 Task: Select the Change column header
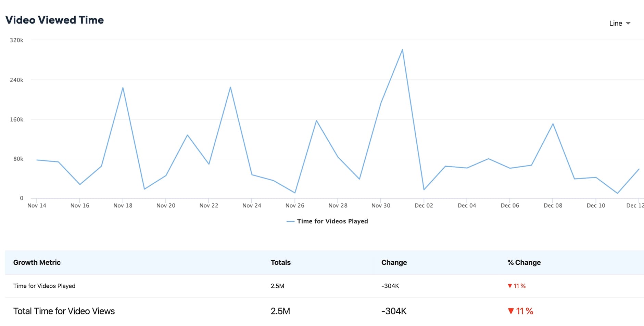394,262
